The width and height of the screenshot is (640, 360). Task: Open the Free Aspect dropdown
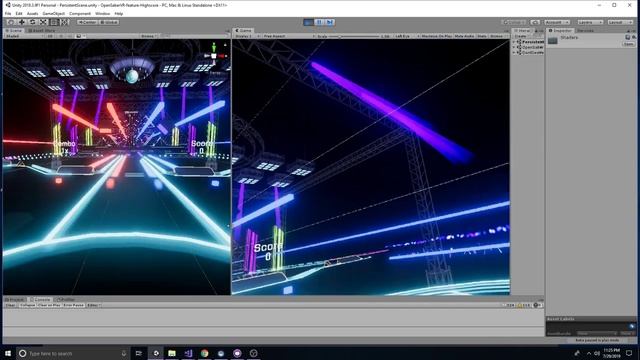coord(288,36)
